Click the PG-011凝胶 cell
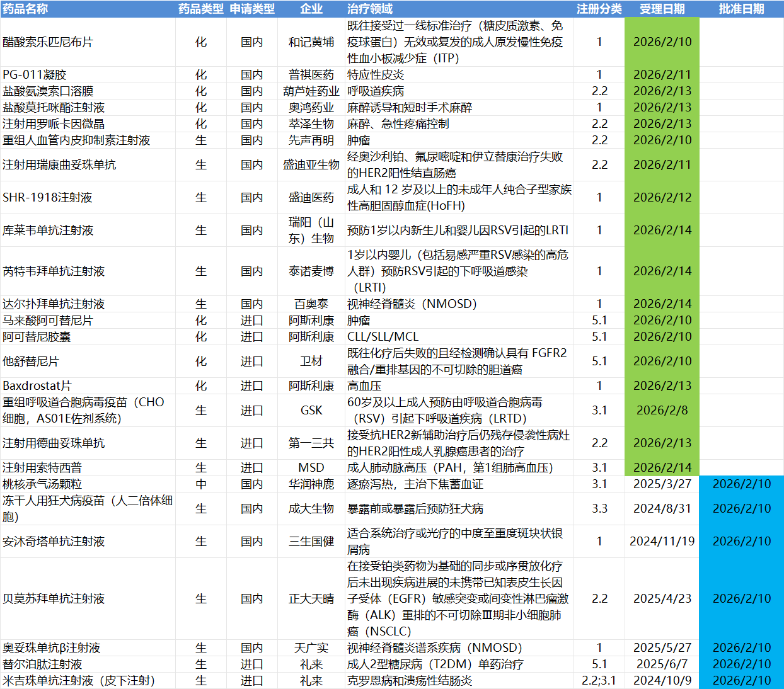 tap(34, 75)
